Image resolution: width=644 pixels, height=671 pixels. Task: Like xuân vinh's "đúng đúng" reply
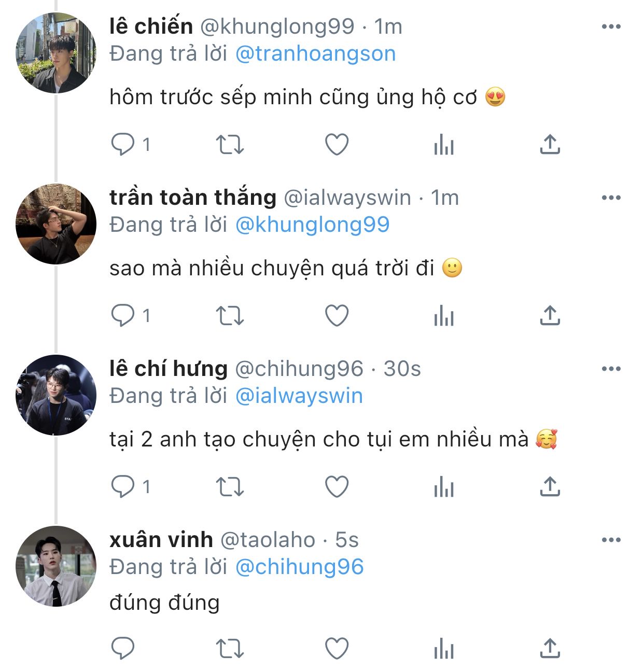click(x=337, y=649)
